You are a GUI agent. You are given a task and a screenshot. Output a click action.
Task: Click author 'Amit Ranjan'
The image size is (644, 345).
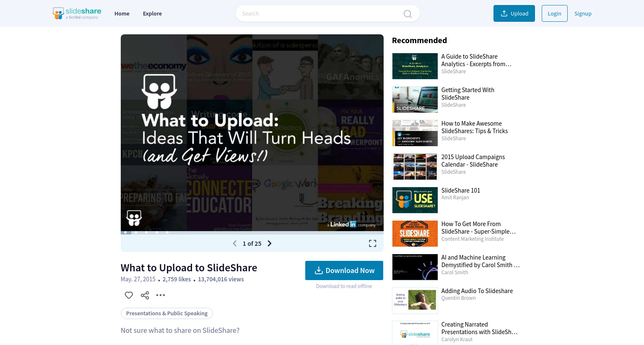pyautogui.click(x=455, y=198)
